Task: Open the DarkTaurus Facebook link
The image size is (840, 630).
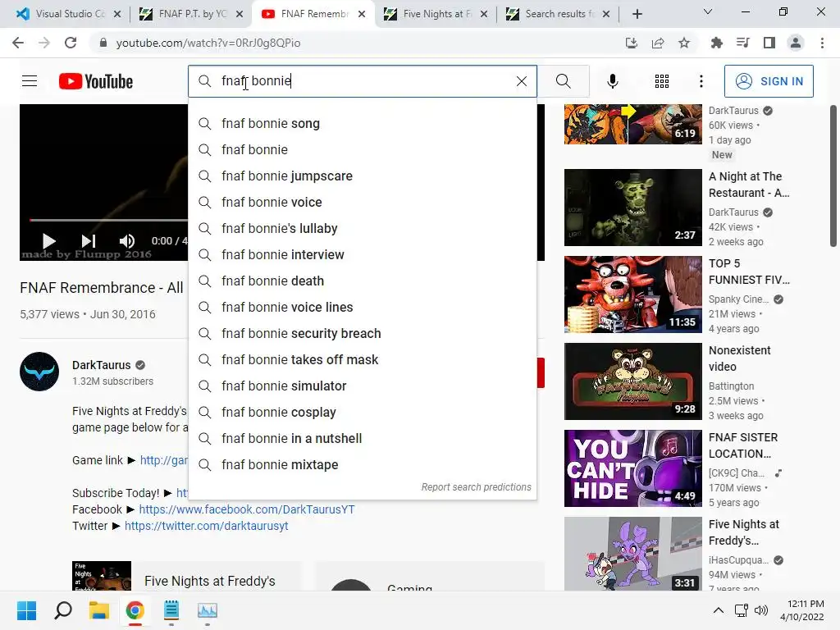Action: pyautogui.click(x=247, y=509)
